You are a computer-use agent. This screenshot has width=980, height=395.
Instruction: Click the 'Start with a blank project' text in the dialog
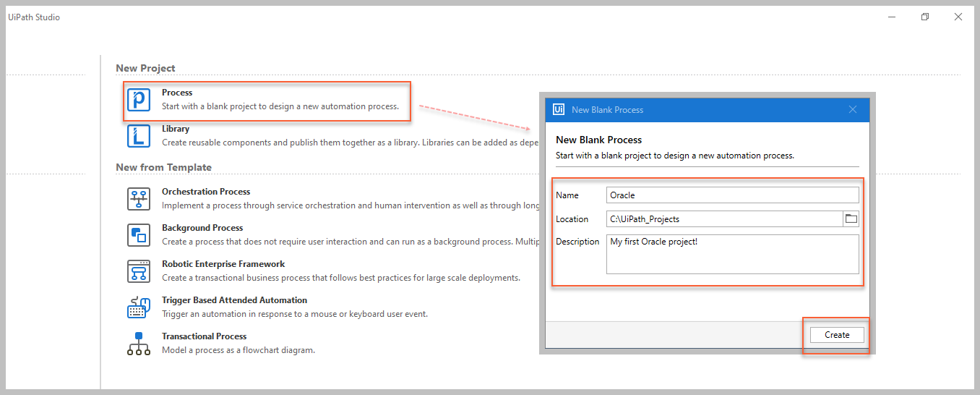pyautogui.click(x=675, y=156)
